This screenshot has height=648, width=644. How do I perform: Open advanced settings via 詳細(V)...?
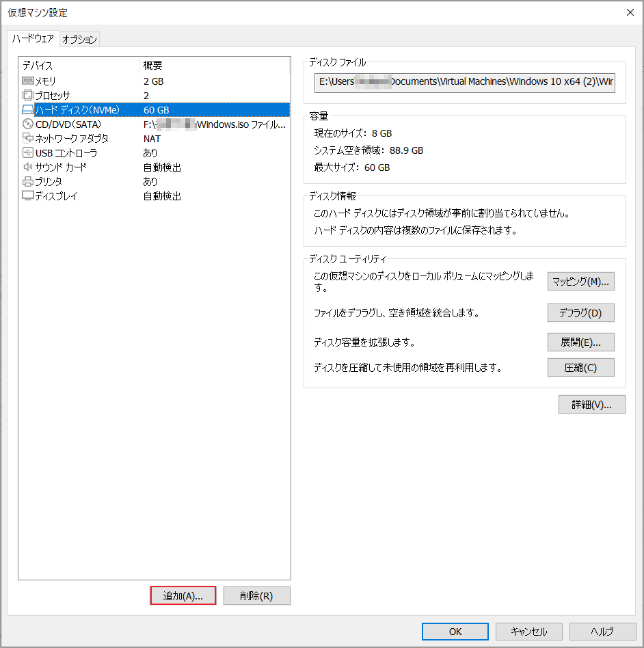click(x=591, y=405)
